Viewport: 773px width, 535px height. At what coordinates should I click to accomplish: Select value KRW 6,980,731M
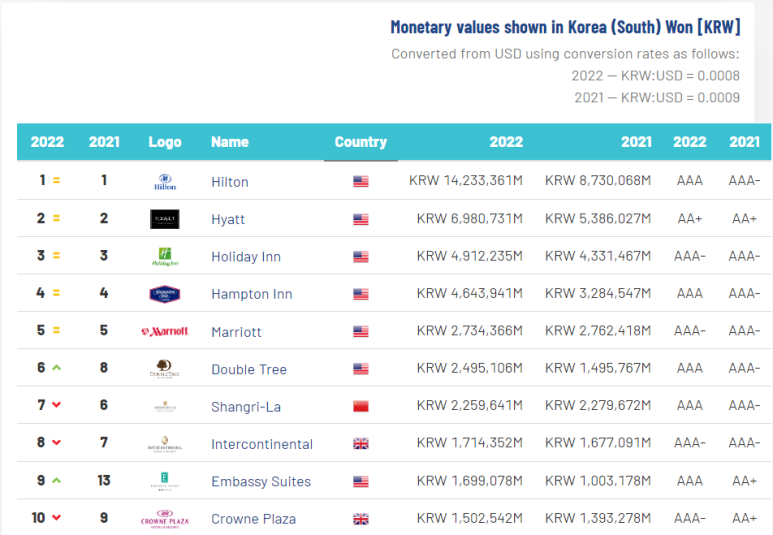pyautogui.click(x=470, y=218)
